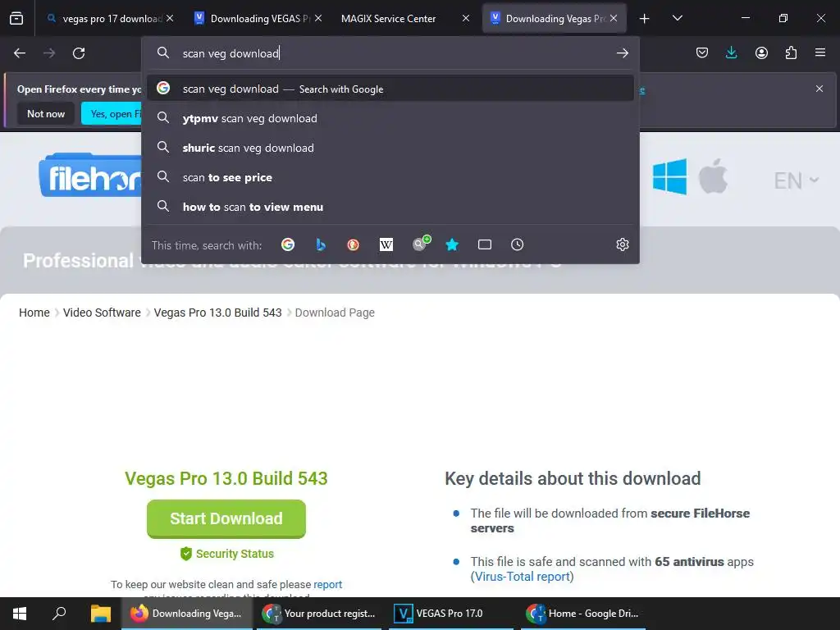Viewport: 840px width, 630px height.
Task: Click the Not now button
Action: [46, 113]
